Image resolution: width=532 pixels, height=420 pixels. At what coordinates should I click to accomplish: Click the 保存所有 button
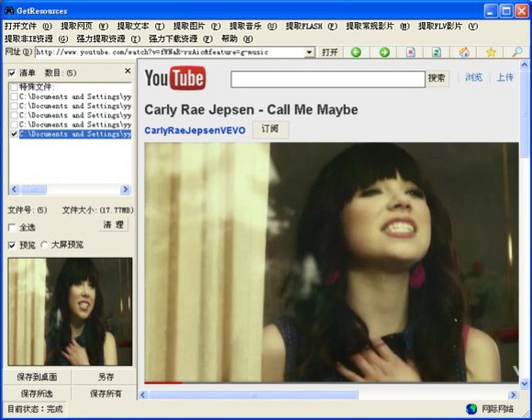click(x=105, y=393)
